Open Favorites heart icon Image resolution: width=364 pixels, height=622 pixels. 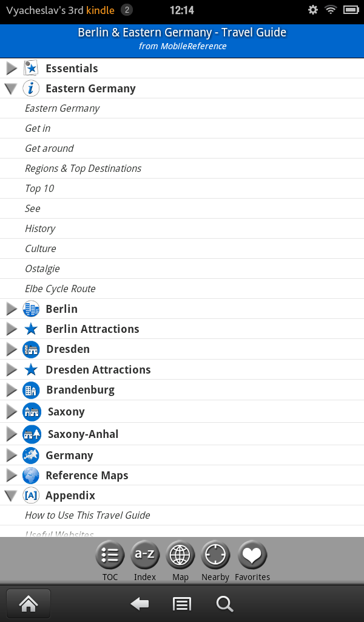click(x=252, y=555)
